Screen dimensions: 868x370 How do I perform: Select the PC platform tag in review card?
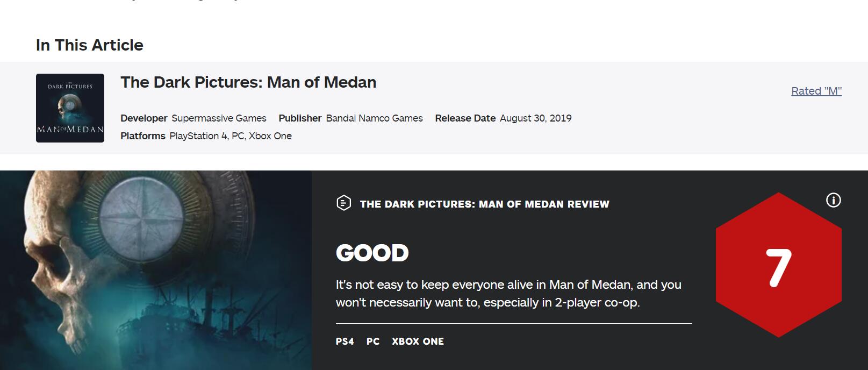pyautogui.click(x=373, y=341)
